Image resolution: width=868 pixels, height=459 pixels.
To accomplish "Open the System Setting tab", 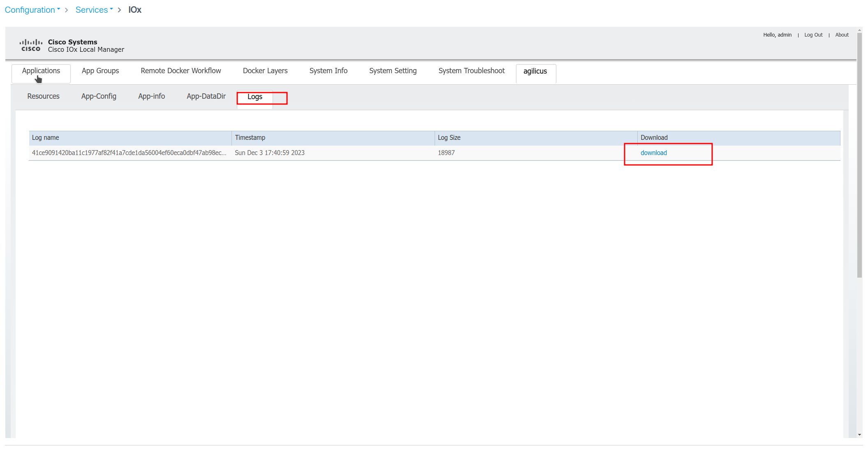I will 393,71.
